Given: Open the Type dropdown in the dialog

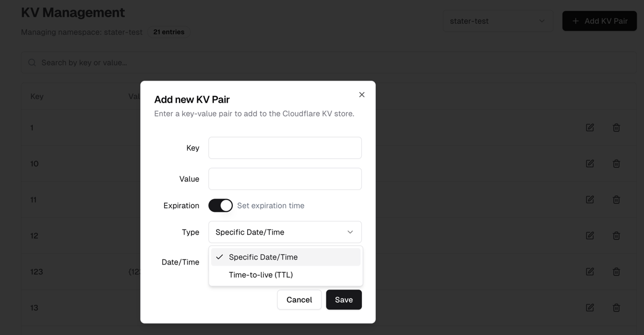Looking at the screenshot, I should [285, 232].
